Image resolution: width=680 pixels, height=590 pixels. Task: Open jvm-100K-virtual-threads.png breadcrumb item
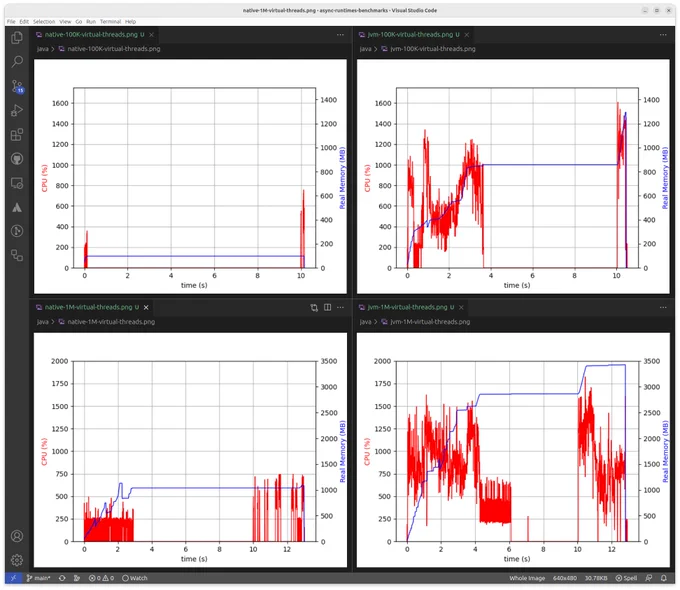coord(428,49)
